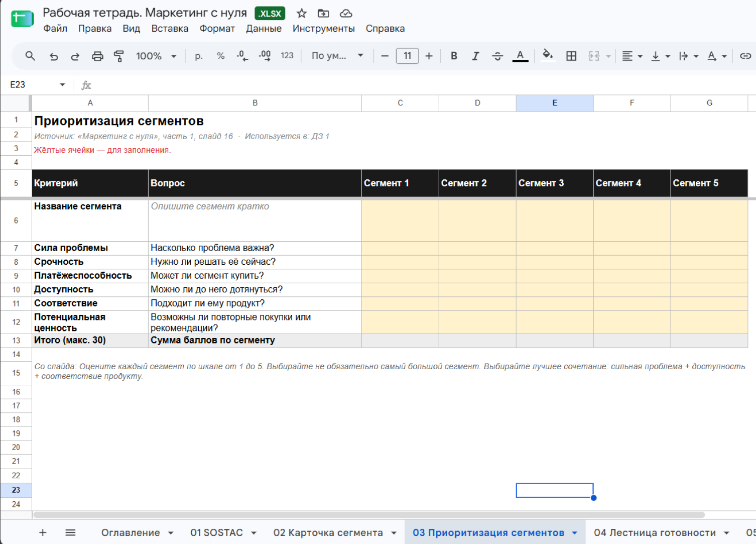The width and height of the screenshot is (756, 544).
Task: Click the font size input field
Action: (407, 56)
